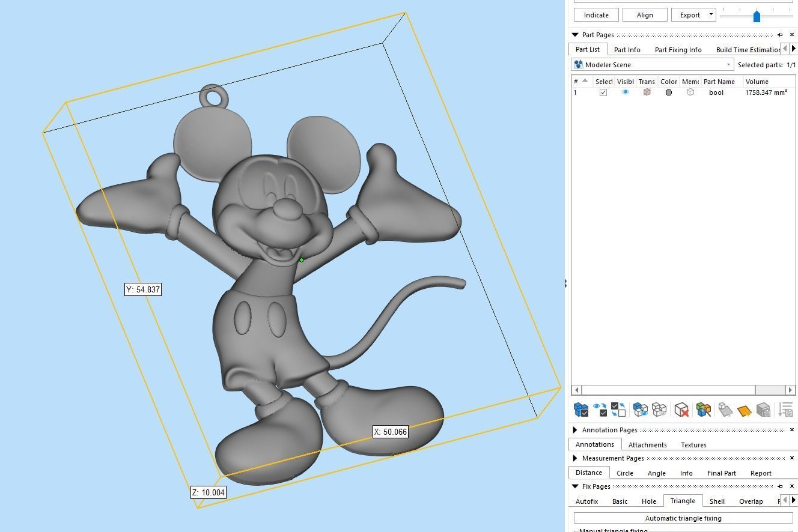The width and height of the screenshot is (798, 532).
Task: Open the Modeler Scene dropdown
Action: coord(653,65)
